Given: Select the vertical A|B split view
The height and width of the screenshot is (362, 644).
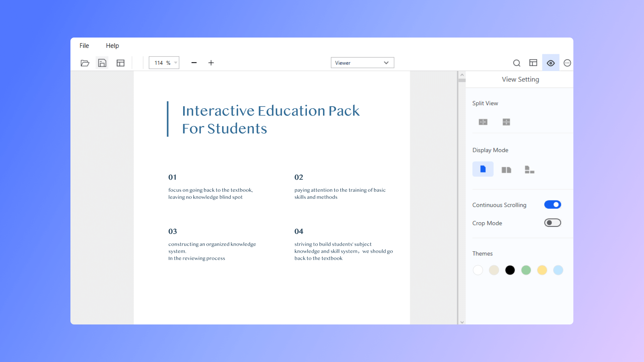Looking at the screenshot, I should coord(483,122).
